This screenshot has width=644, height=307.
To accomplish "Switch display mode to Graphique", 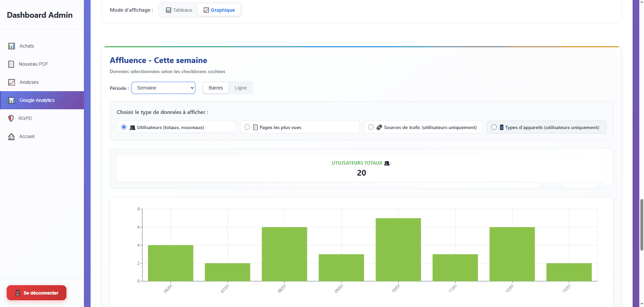I will tap(219, 10).
